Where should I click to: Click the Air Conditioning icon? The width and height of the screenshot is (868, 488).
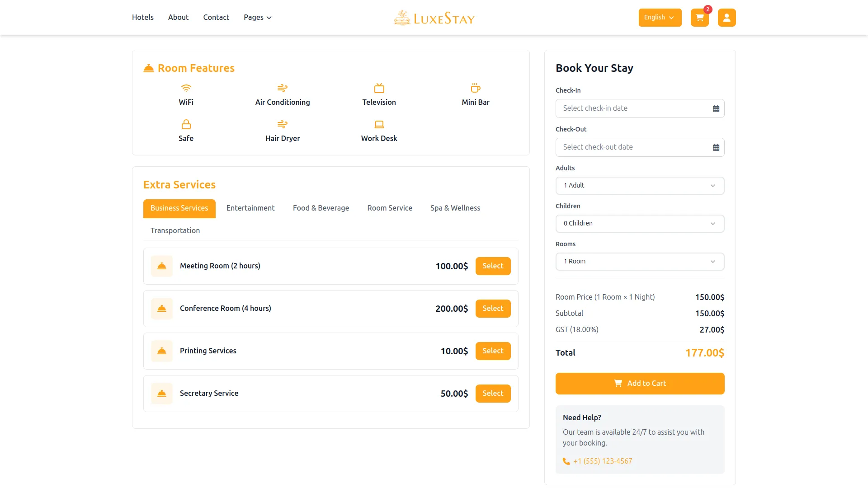pos(283,88)
